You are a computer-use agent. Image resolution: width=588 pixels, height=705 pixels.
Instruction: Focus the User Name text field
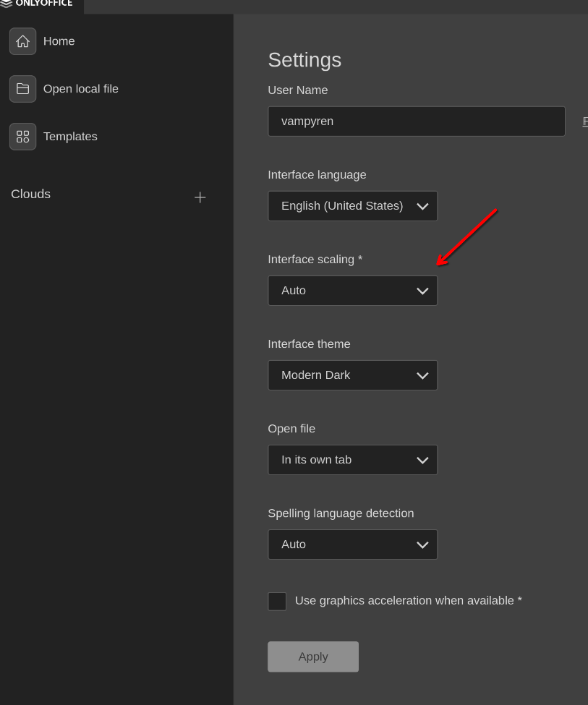[416, 121]
